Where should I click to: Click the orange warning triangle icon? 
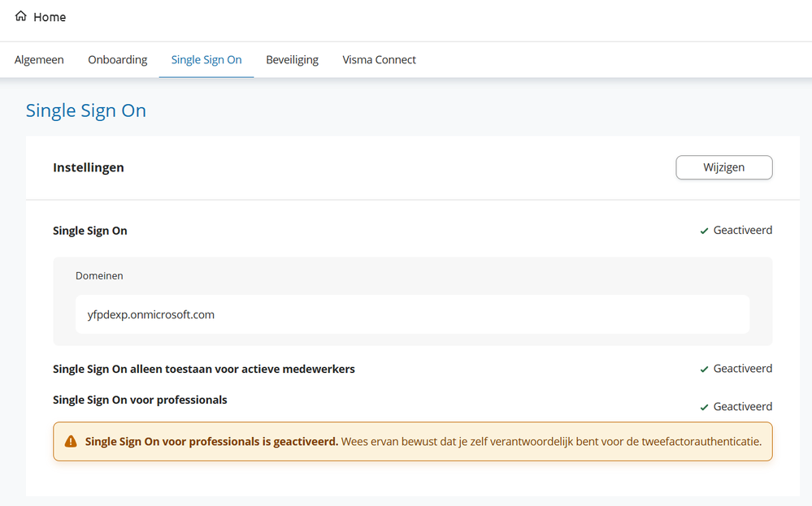pos(71,442)
